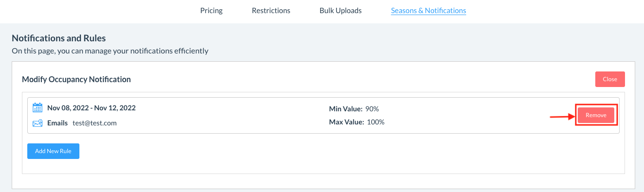The width and height of the screenshot is (644, 192).
Task: Click the Max Value label
Action: (347, 122)
